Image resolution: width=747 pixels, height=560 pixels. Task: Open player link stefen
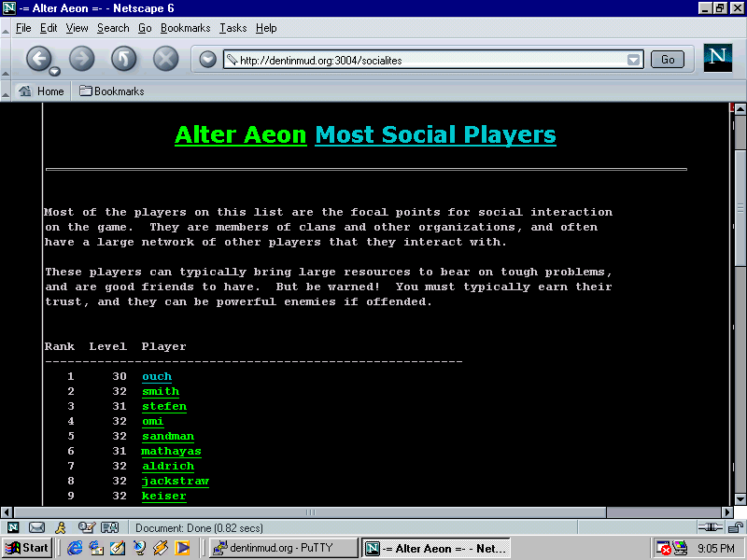pyautogui.click(x=164, y=406)
